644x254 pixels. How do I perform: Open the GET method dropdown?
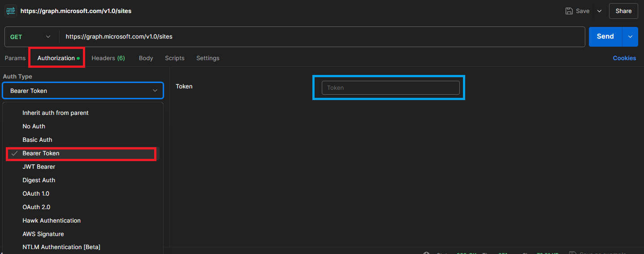(30, 37)
